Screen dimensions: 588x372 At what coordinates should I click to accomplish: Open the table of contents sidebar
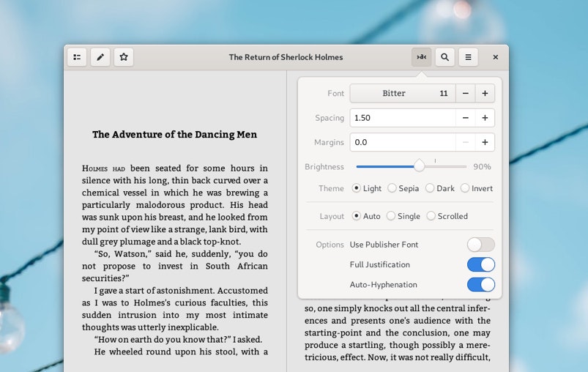(77, 57)
